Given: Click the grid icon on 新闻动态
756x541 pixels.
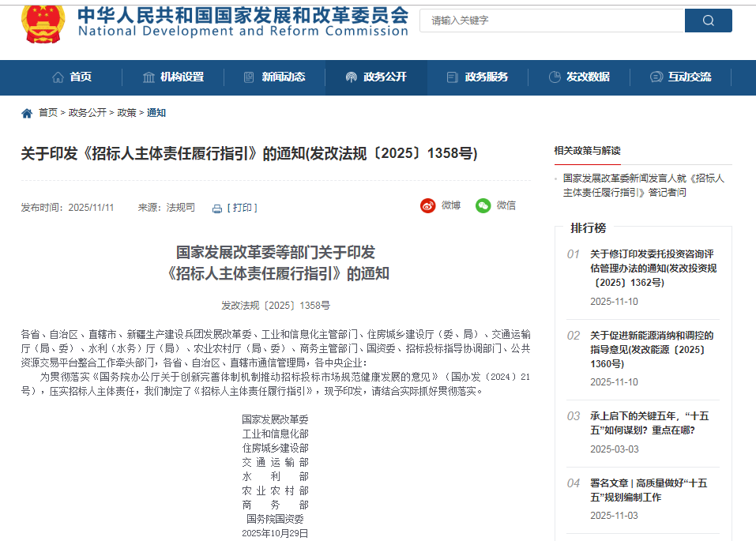Looking at the screenshot, I should (248, 77).
